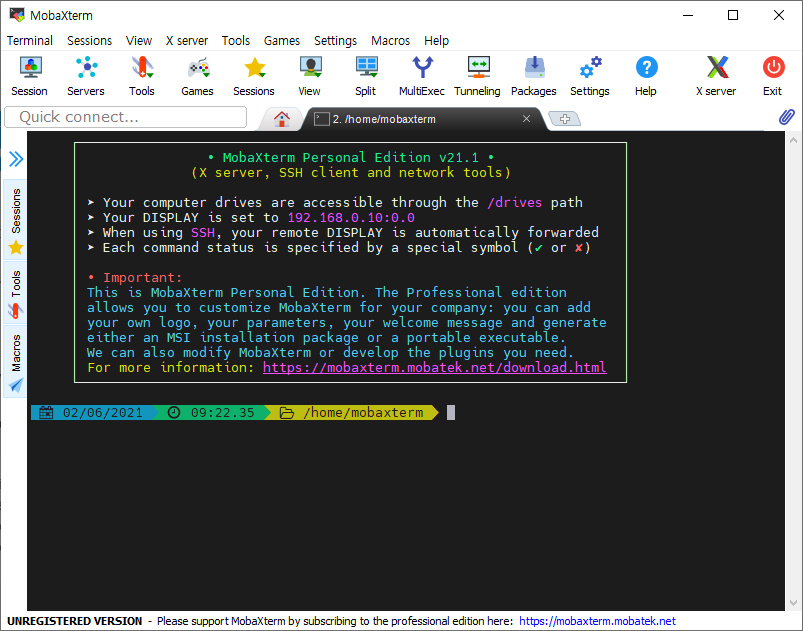803x631 pixels.
Task: Click the Quick connect input field
Action: coord(125,117)
